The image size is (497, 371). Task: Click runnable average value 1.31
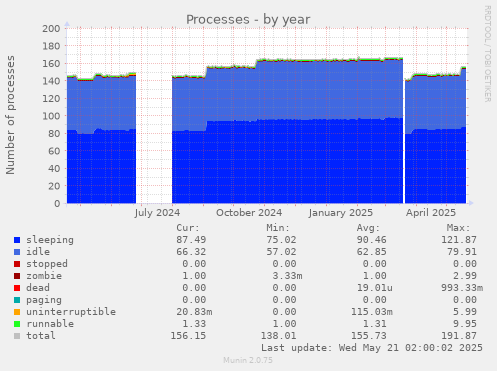375,324
